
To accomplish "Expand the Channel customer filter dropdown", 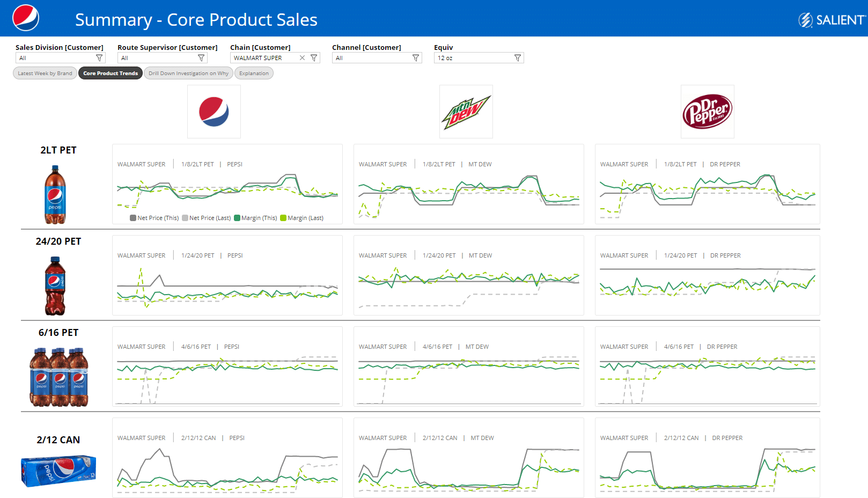I will (x=416, y=58).
